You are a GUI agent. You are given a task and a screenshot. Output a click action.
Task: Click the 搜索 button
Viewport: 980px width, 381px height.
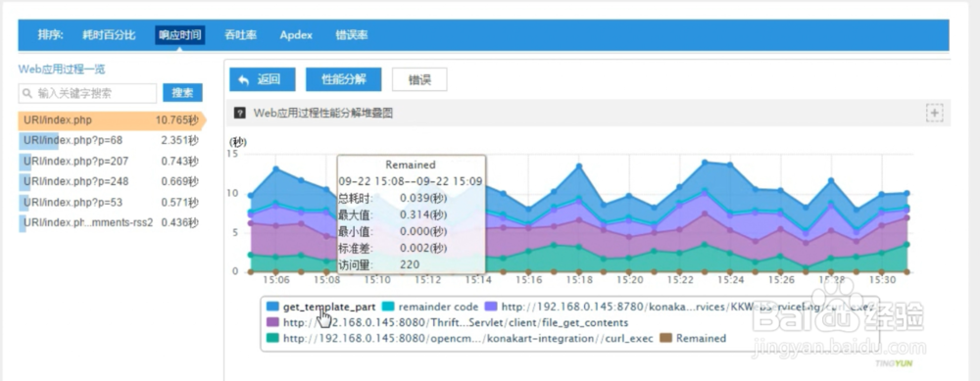(x=182, y=93)
